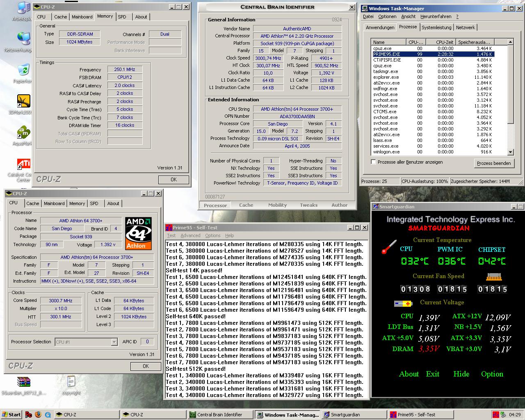The image size is (525, 420).
Task: Open the AquaMark desktop icon
Action: pos(24,133)
